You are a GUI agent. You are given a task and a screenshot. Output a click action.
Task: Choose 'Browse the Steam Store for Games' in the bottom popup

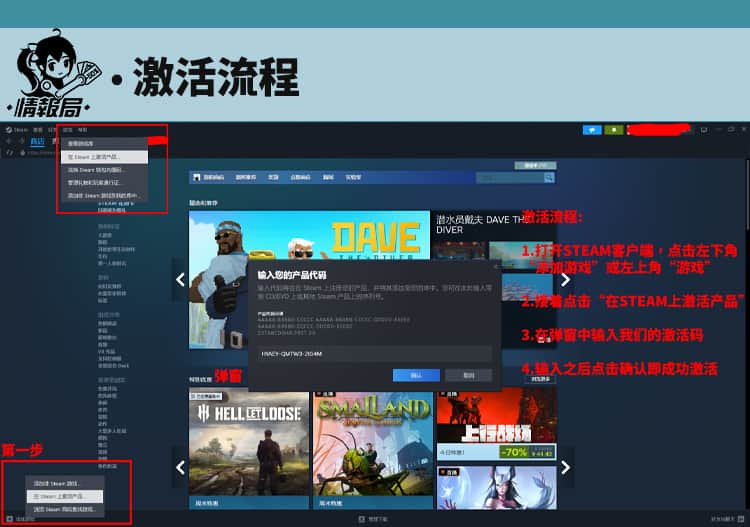pos(65,509)
